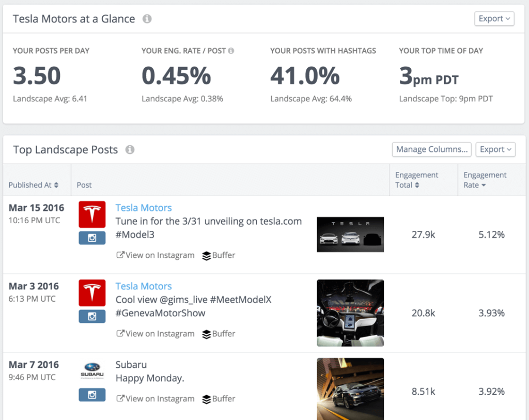The image size is (529, 420).
Task: Click the Buffer icon on the Model3 post
Action: tap(218, 255)
